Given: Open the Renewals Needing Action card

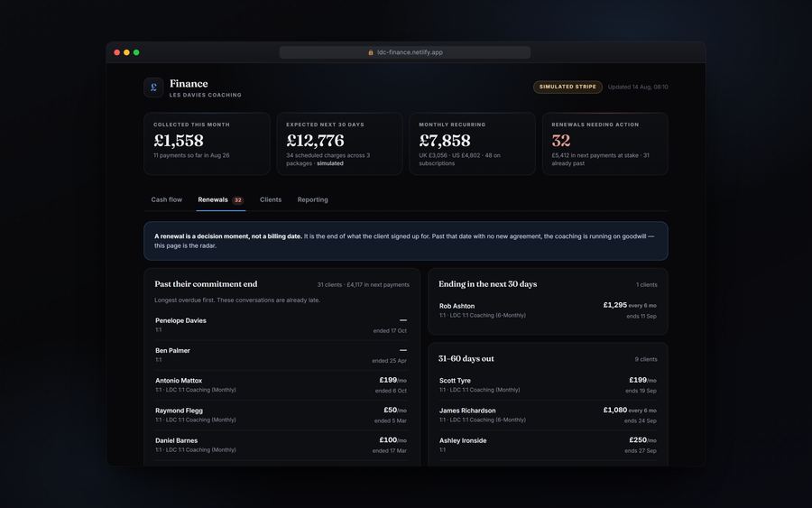Looking at the screenshot, I should click(604, 143).
